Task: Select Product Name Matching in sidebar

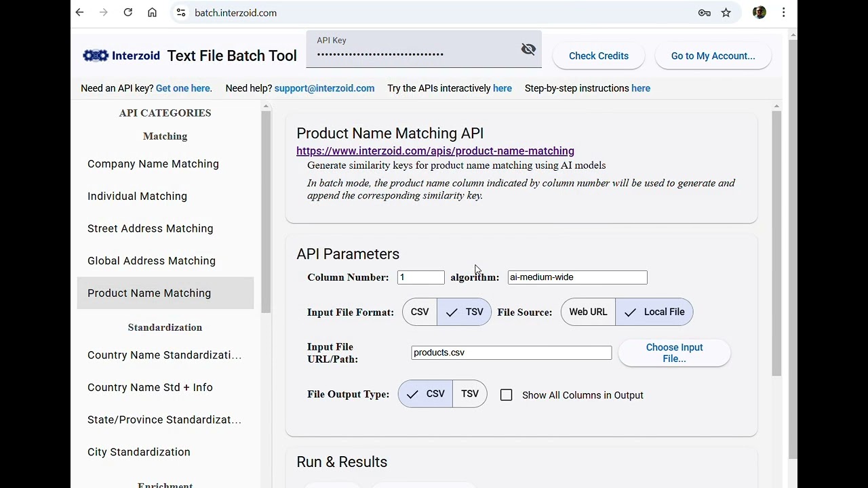Action: (x=165, y=293)
